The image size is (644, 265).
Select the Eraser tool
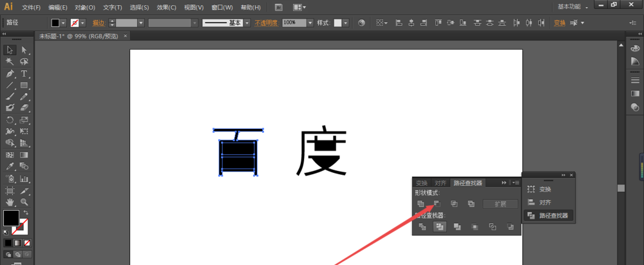pos(24,108)
